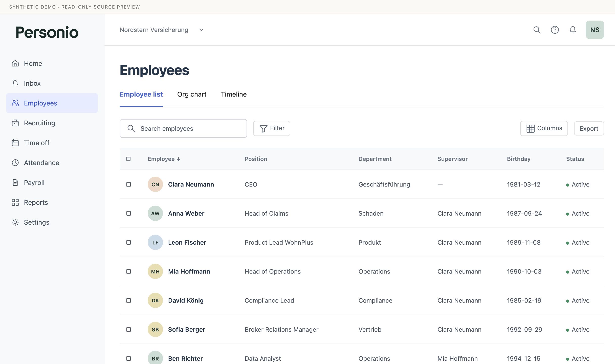Open the Filter button

[x=272, y=128]
